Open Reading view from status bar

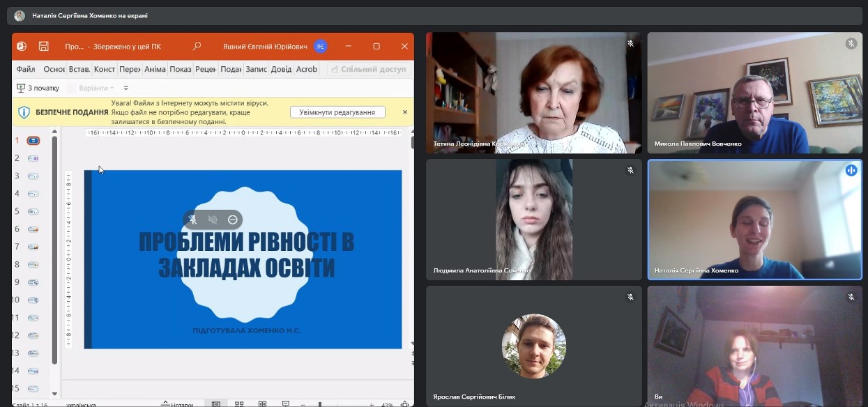pyautogui.click(x=262, y=404)
